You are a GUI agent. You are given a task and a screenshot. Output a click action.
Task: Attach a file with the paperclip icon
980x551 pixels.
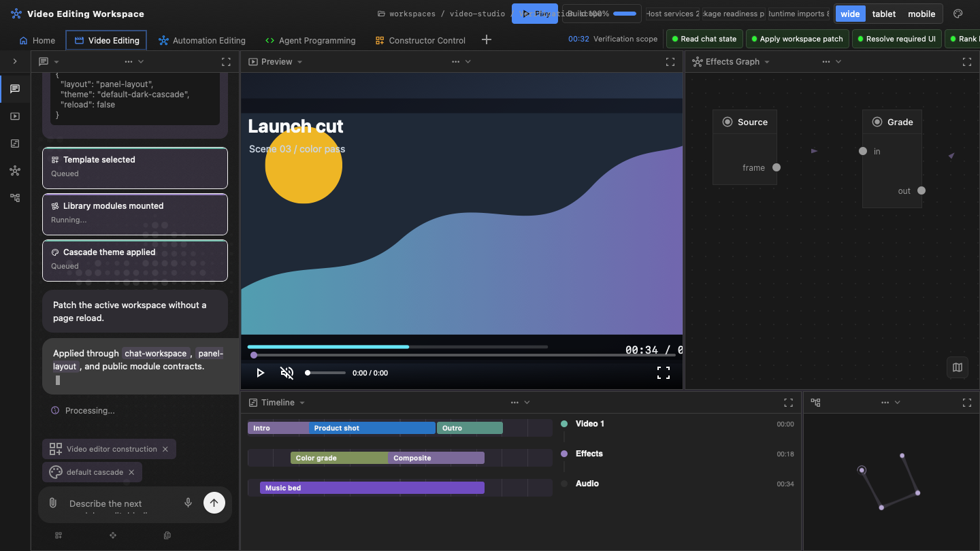(x=52, y=503)
